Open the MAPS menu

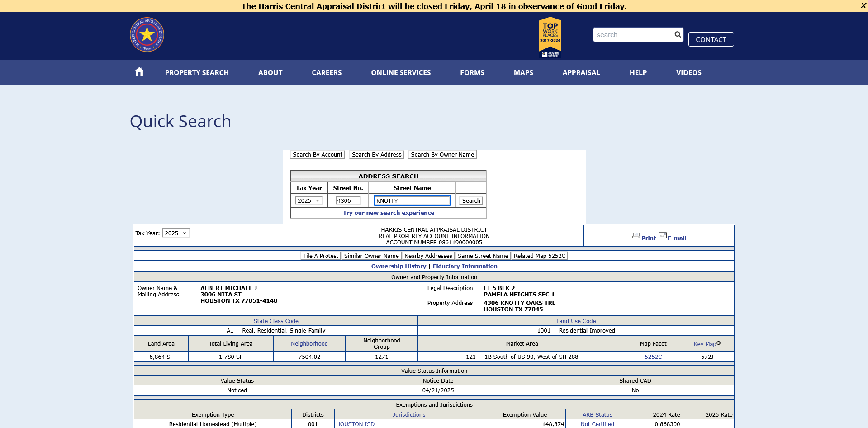(x=523, y=72)
